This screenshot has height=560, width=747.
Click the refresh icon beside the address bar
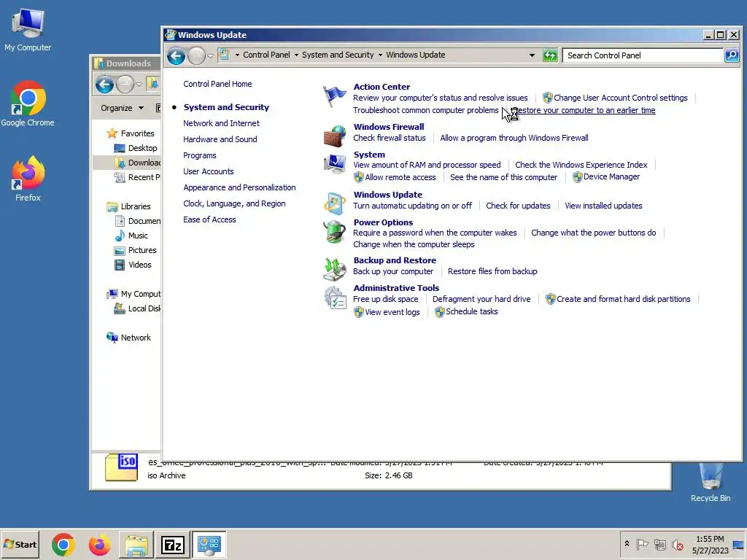click(550, 55)
